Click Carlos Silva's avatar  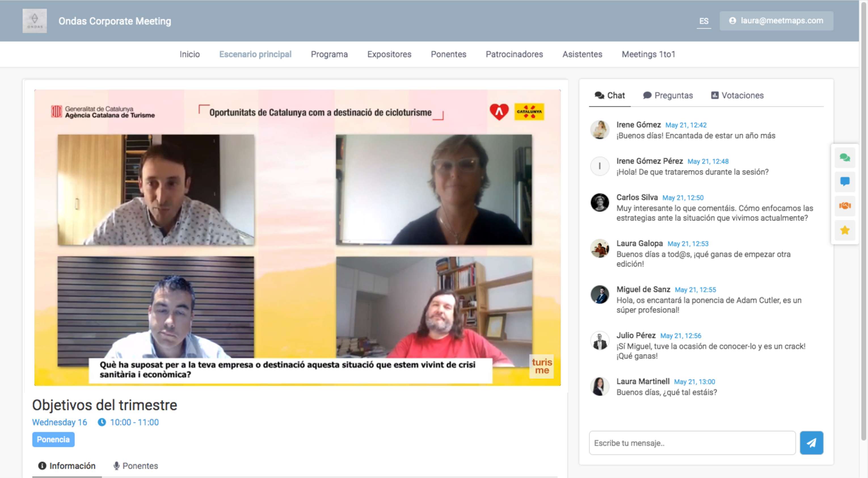(600, 203)
